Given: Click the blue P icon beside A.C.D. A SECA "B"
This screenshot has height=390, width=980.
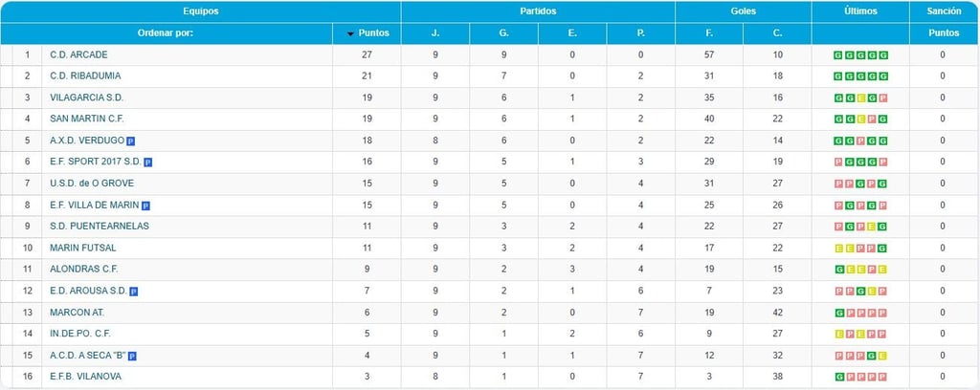Looking at the screenshot, I should [x=132, y=357].
